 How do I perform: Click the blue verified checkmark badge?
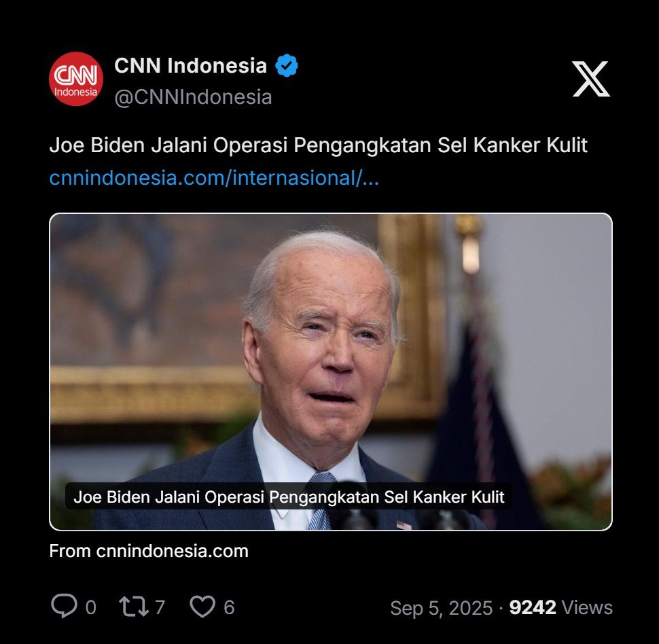point(287,66)
